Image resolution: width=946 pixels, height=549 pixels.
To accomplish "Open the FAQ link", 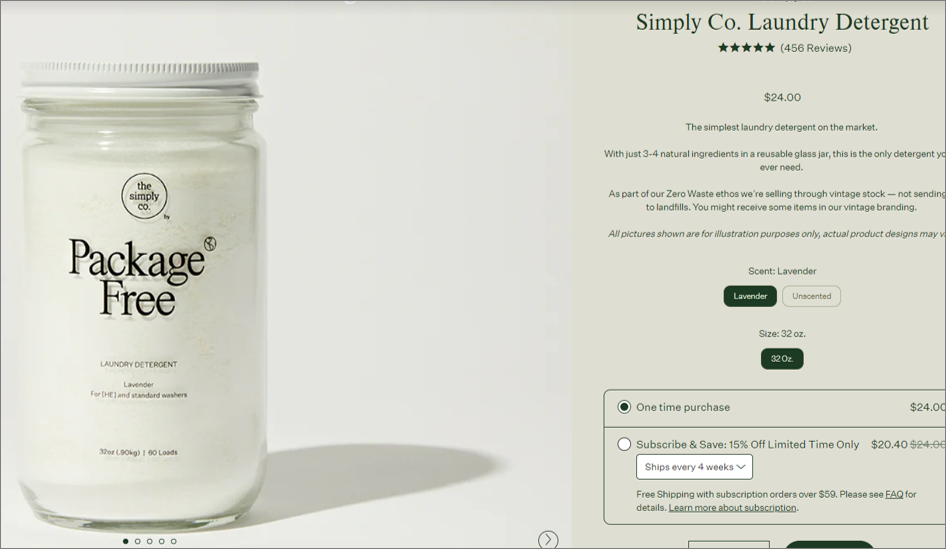I will (894, 494).
